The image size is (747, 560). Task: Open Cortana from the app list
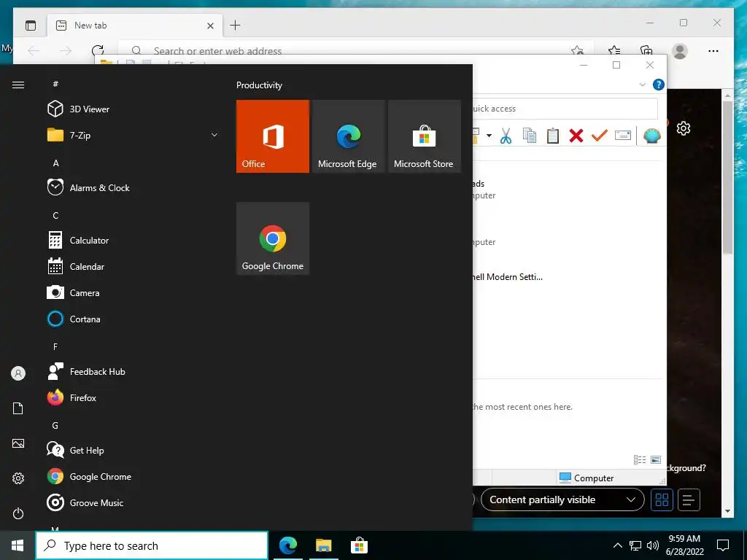click(74, 319)
